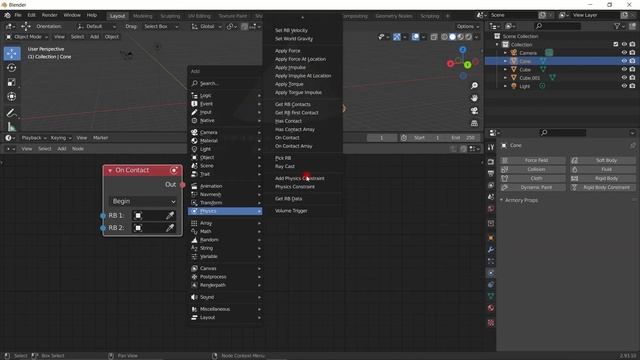Click the Out output socket on node

coord(182,184)
